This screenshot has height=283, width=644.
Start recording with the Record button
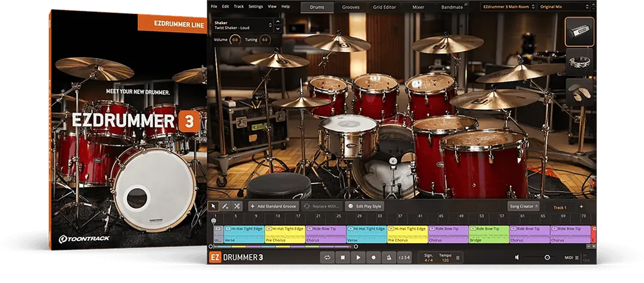tap(373, 257)
